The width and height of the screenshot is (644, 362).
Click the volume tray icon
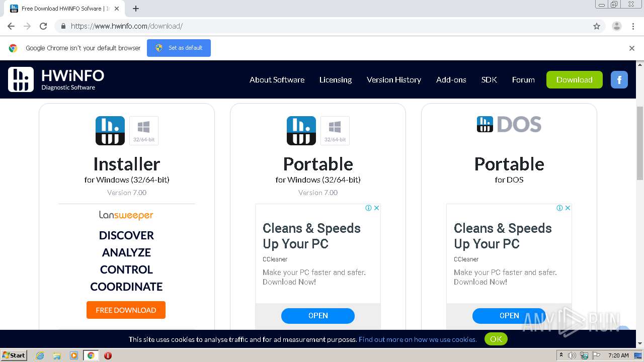tap(572, 355)
